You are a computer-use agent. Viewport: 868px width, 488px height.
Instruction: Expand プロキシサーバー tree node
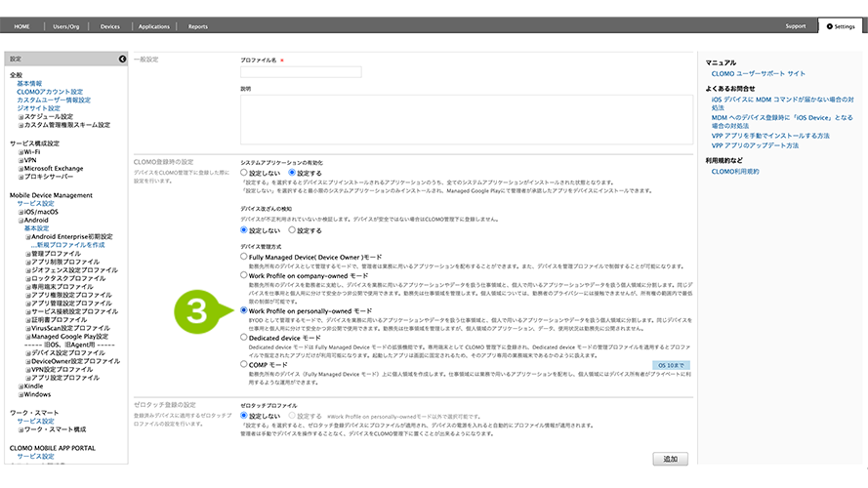(21, 177)
